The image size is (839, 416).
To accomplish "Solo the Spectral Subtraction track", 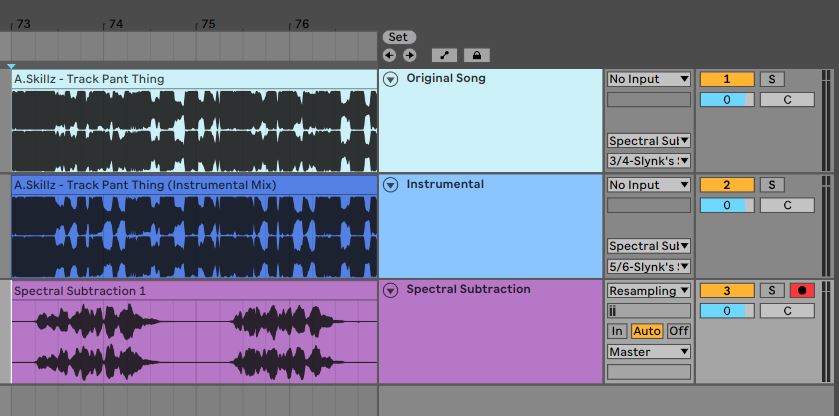I will [x=771, y=290].
